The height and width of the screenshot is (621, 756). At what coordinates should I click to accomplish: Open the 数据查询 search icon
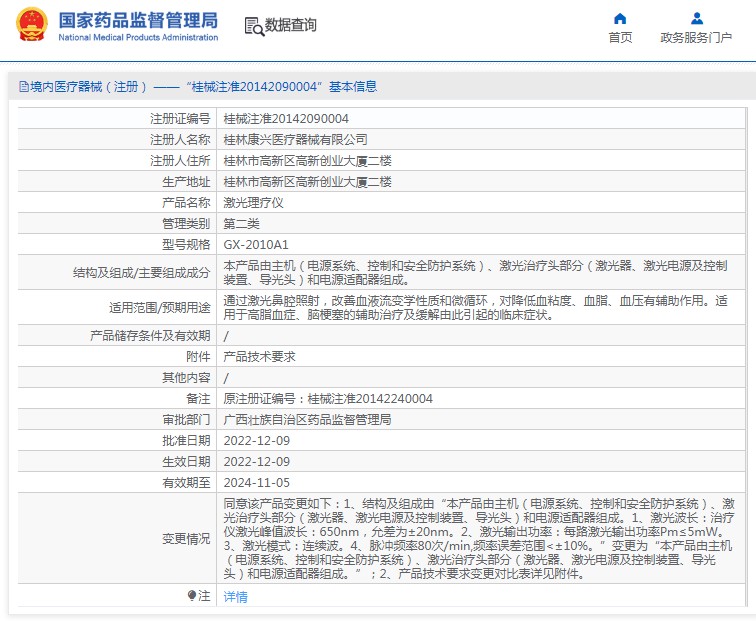254,26
